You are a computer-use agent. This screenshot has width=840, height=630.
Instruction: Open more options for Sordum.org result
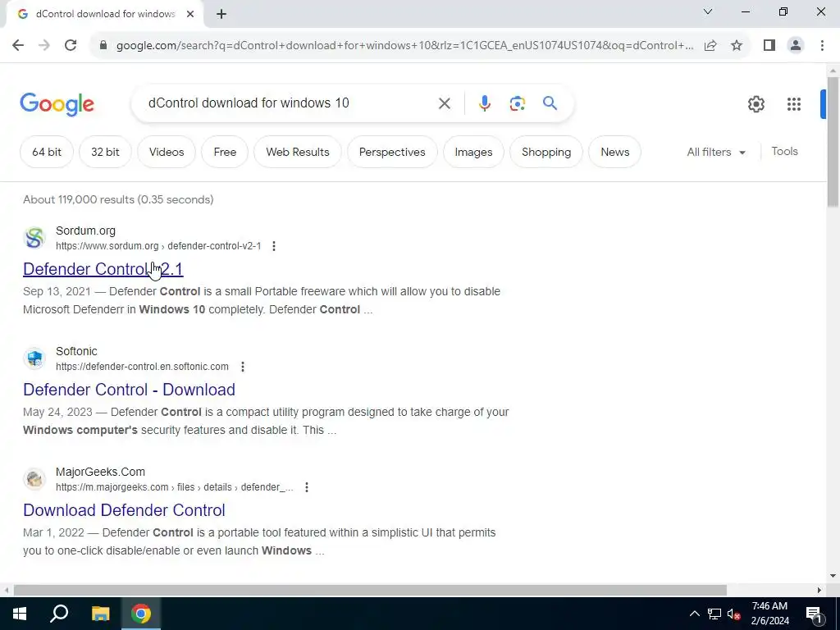click(274, 246)
